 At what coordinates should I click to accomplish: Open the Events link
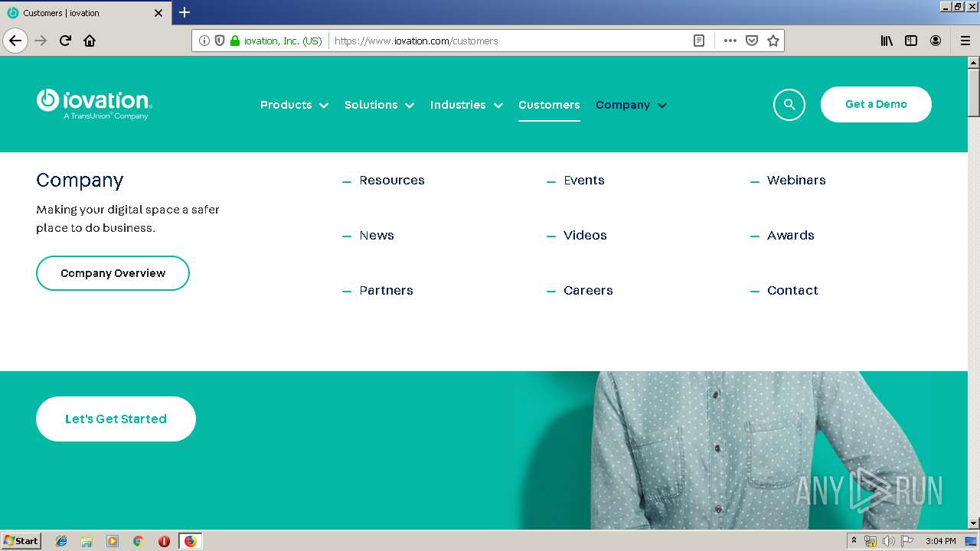[x=584, y=181]
